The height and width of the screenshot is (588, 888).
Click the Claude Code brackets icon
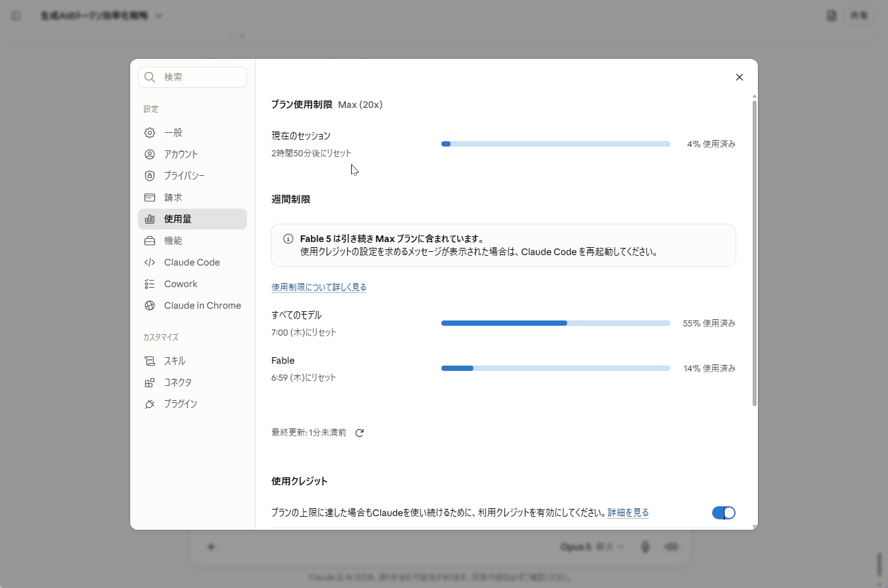150,262
